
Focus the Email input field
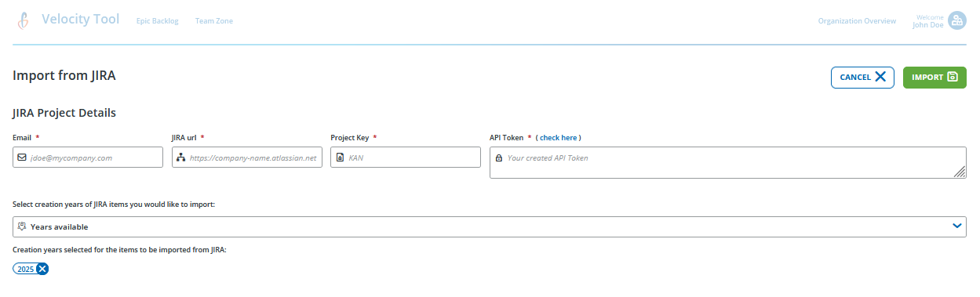(x=88, y=158)
